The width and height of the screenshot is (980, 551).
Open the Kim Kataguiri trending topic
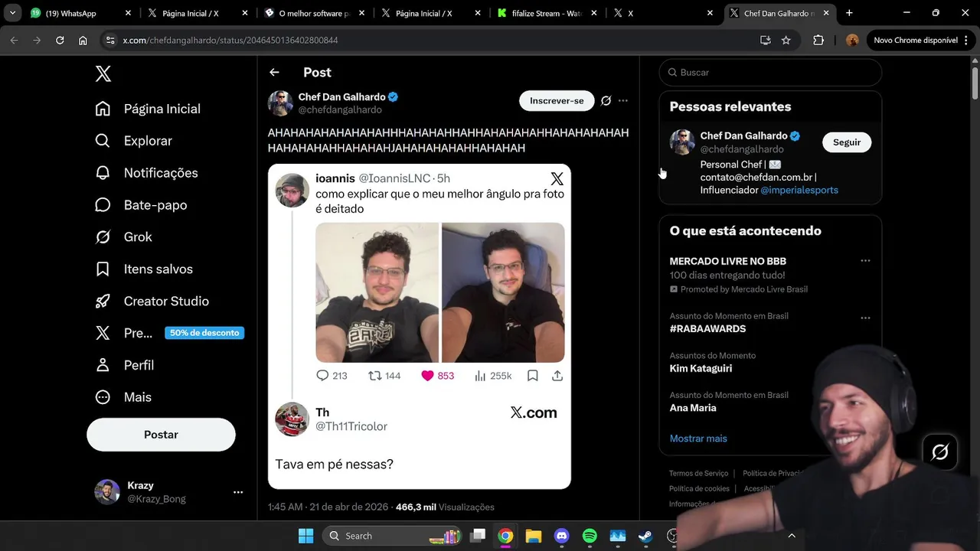coord(701,368)
